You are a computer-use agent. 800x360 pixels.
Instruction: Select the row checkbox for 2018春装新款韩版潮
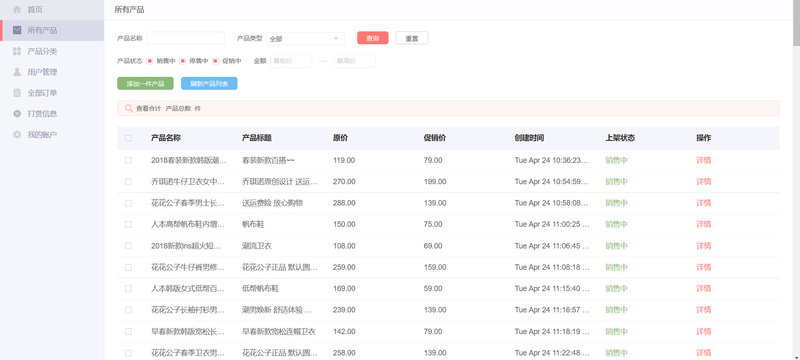tap(128, 160)
